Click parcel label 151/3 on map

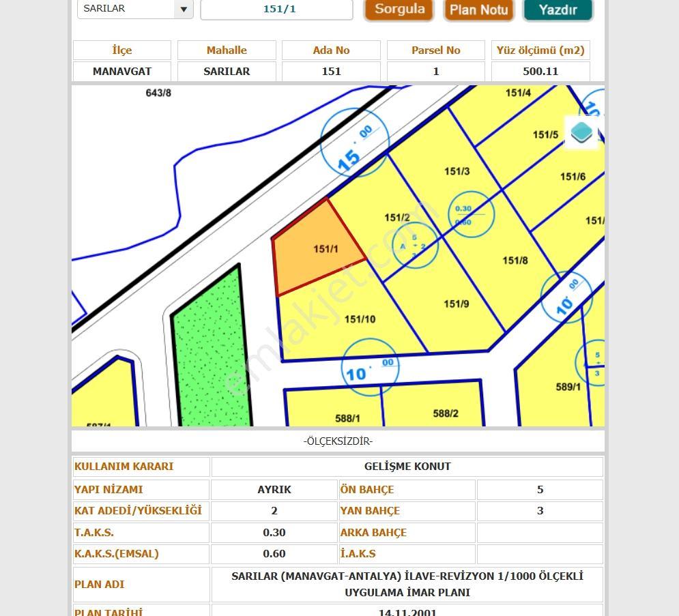(x=457, y=171)
